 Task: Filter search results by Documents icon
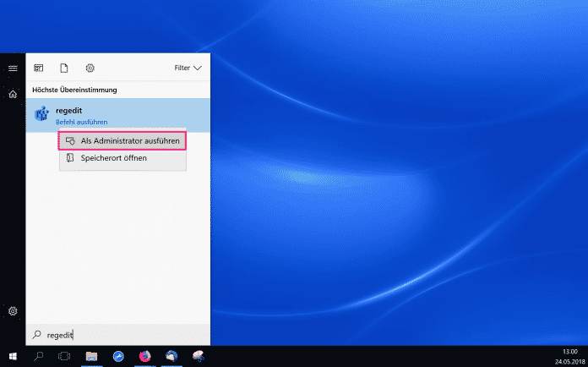tap(63, 68)
